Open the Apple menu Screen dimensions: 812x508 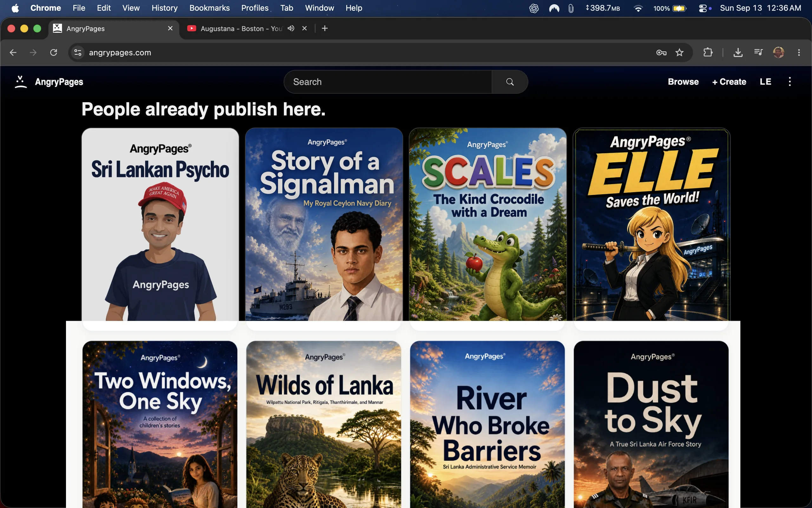[x=15, y=8]
